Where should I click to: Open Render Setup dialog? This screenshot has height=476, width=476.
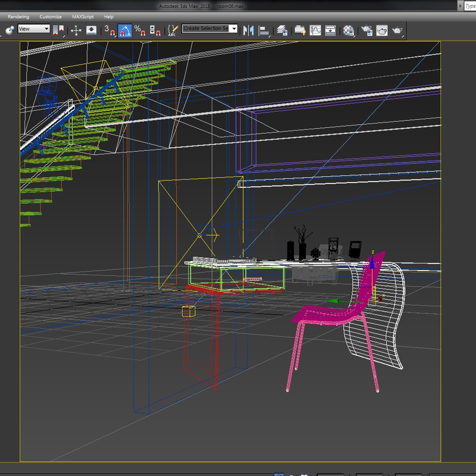(x=366, y=30)
